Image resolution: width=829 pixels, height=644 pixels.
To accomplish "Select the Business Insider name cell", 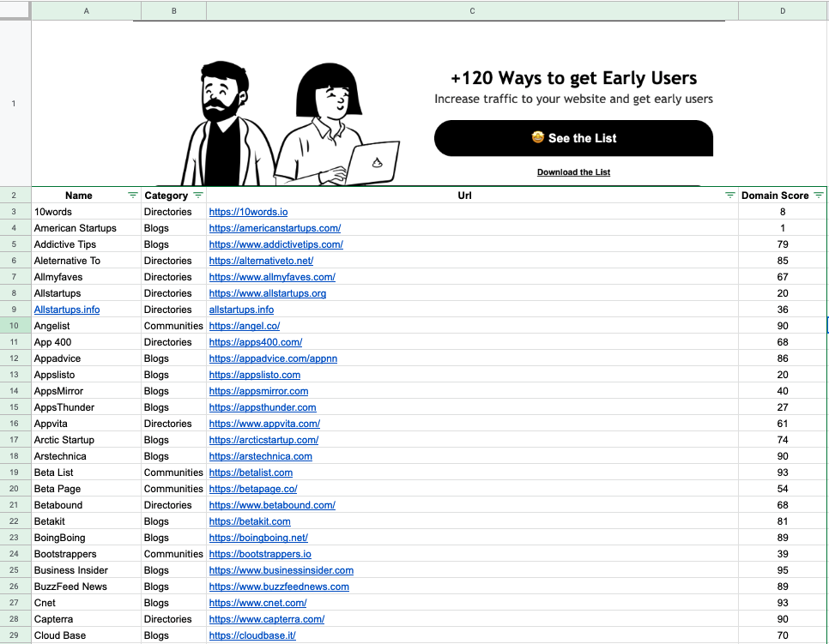I will [x=86, y=570].
